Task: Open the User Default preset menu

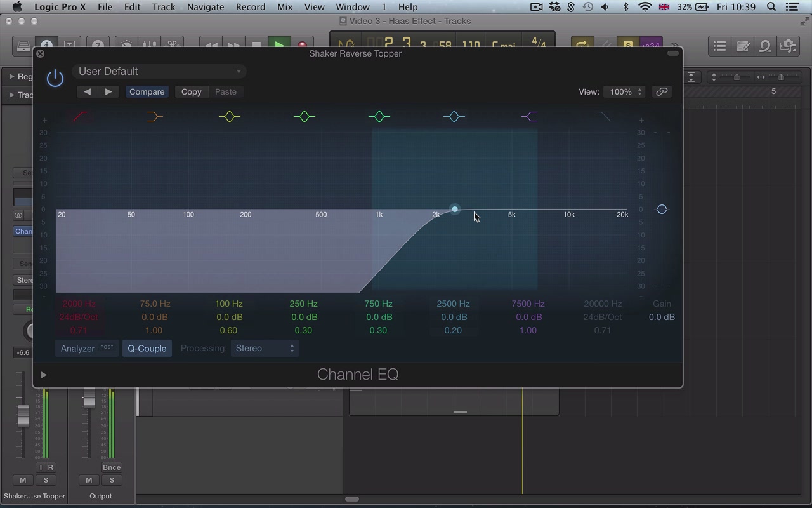Action: tap(159, 72)
